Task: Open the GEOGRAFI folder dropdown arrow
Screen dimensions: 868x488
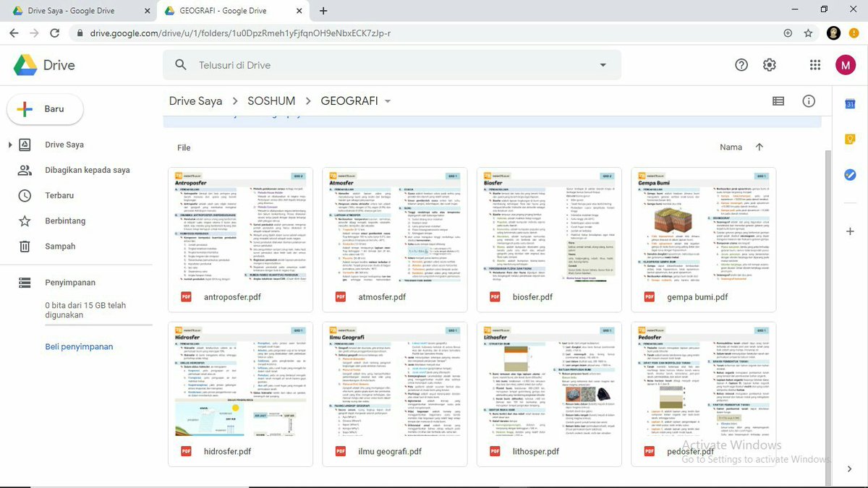Action: 388,101
